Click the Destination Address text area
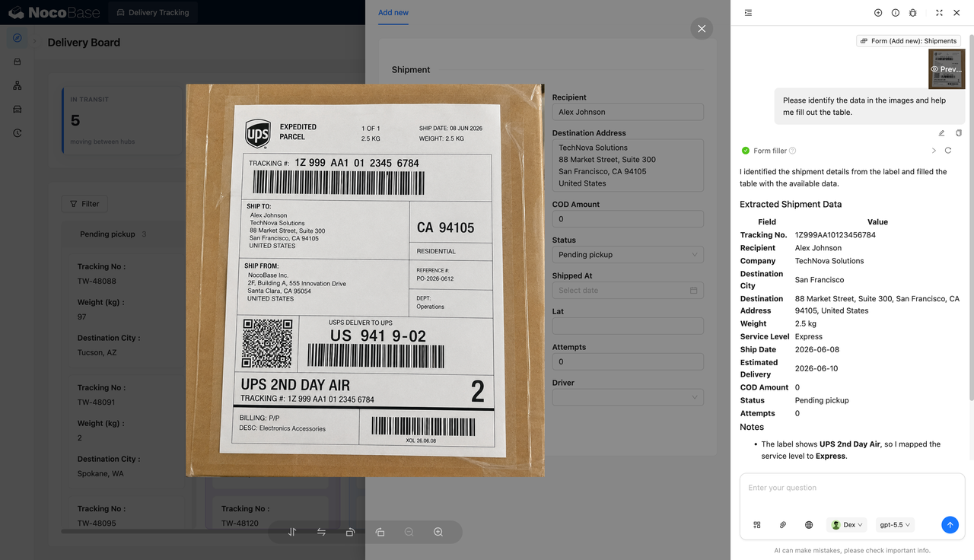This screenshot has height=560, width=974. (x=628, y=165)
